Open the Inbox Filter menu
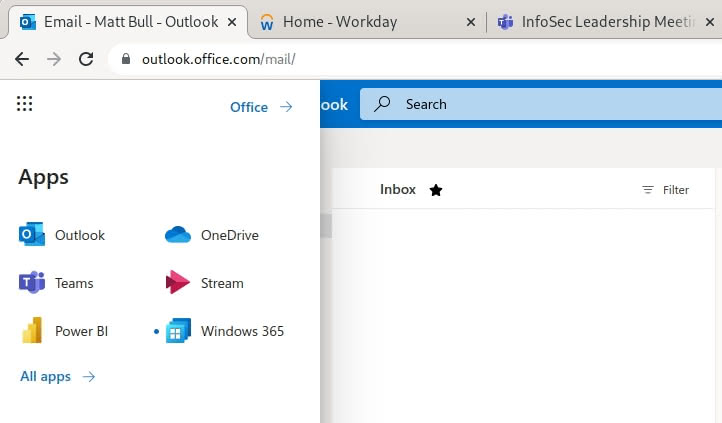Viewport: 722px width, 423px height. [x=665, y=190]
